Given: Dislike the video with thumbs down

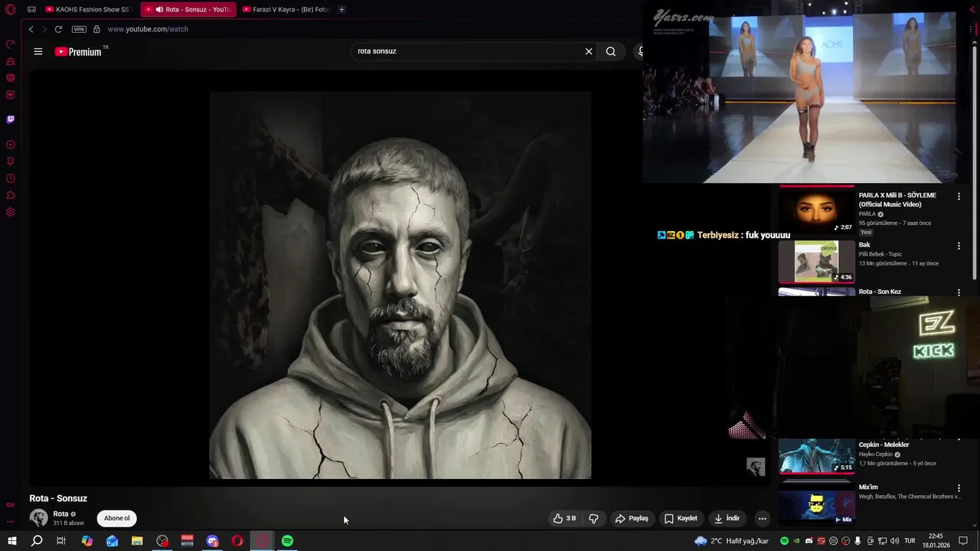Looking at the screenshot, I should (594, 518).
